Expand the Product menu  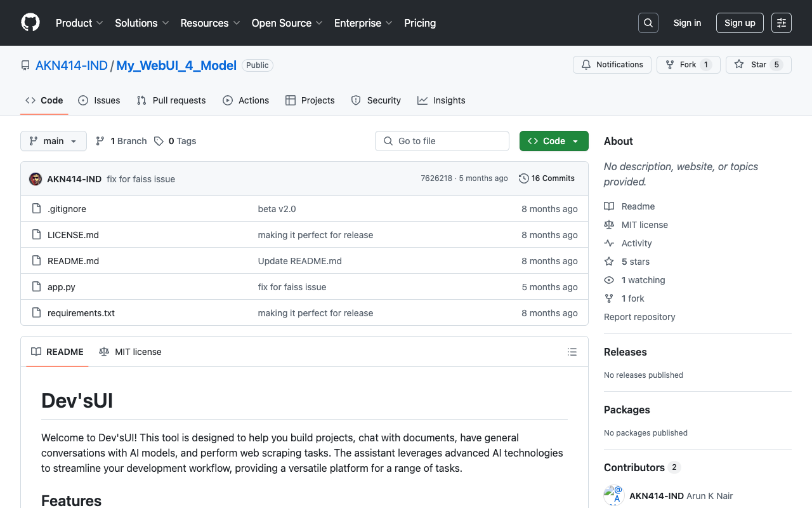(x=79, y=23)
